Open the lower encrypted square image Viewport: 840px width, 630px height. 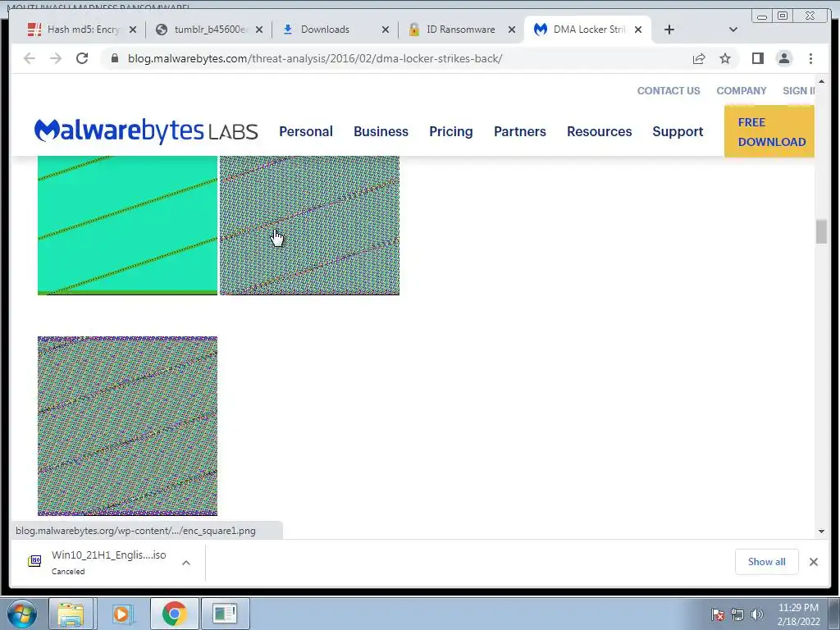[127, 426]
